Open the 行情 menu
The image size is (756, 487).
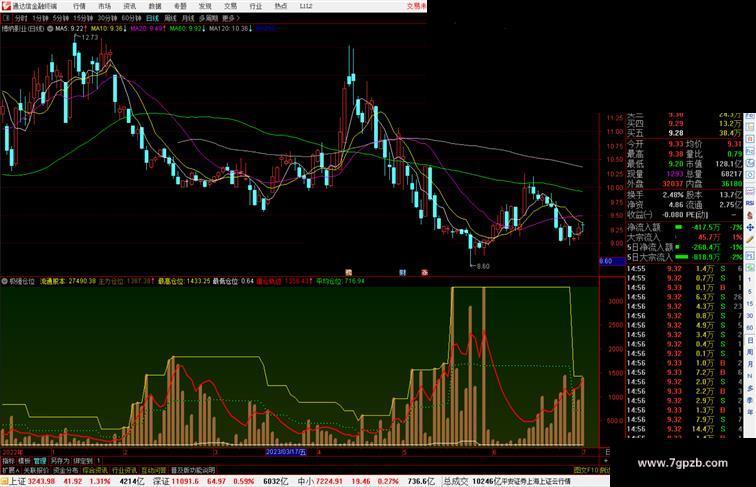coord(79,6)
